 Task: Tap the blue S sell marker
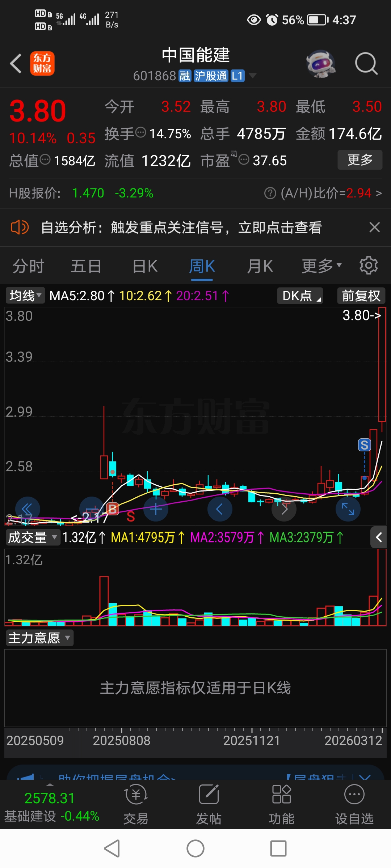pyautogui.click(x=364, y=445)
